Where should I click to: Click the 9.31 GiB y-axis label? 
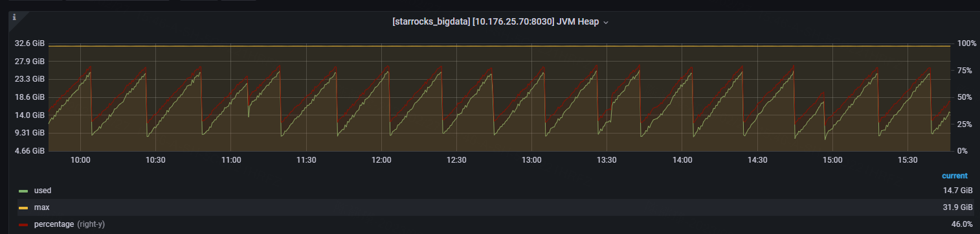30,133
